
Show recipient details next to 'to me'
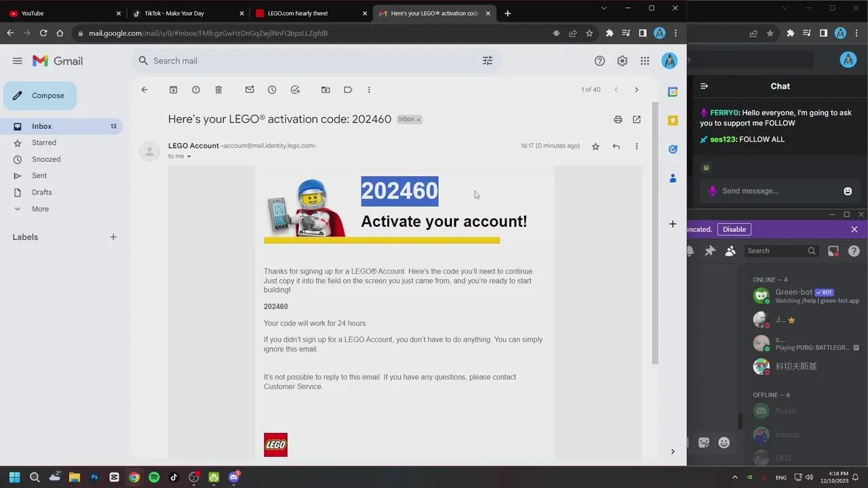click(x=189, y=157)
